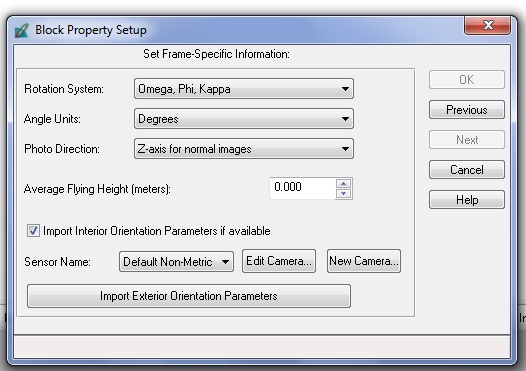This screenshot has width=526, height=371.
Task: Click the Sensor Name dropdown arrow
Action: pyautogui.click(x=225, y=262)
